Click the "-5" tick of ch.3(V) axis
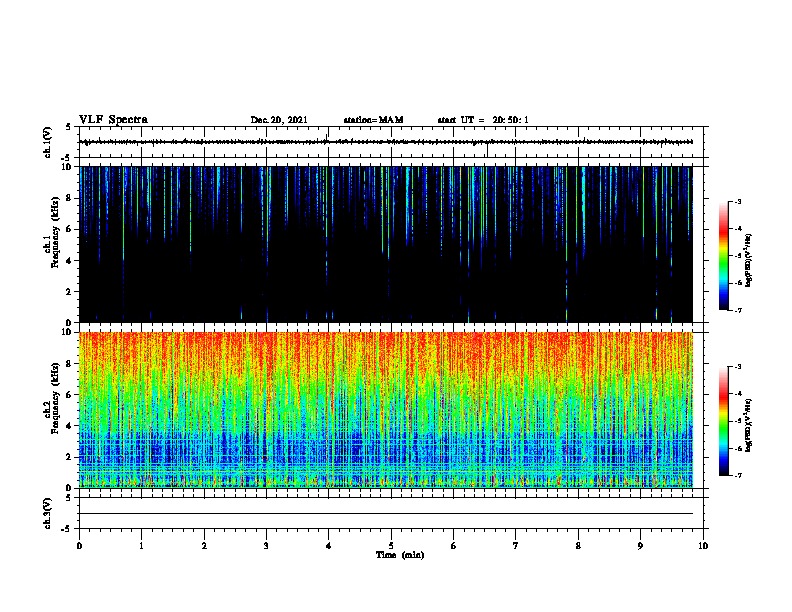Screen dimensions: 792x612 67,529
